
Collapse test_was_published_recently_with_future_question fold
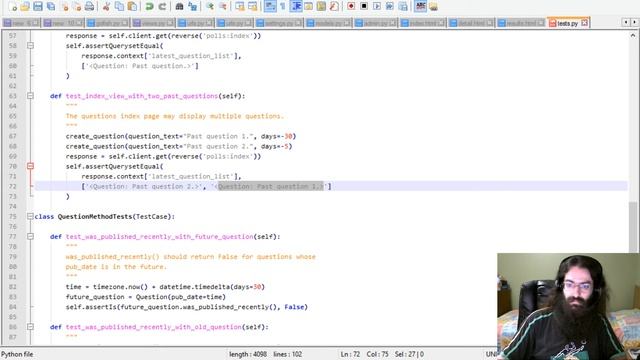coord(30,236)
